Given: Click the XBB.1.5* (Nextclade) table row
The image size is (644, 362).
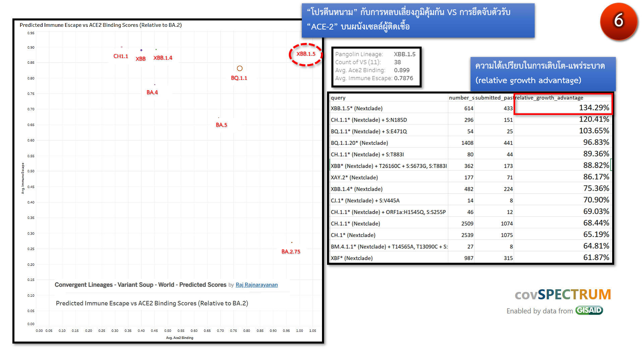Looking at the screenshot, I should [x=357, y=108].
